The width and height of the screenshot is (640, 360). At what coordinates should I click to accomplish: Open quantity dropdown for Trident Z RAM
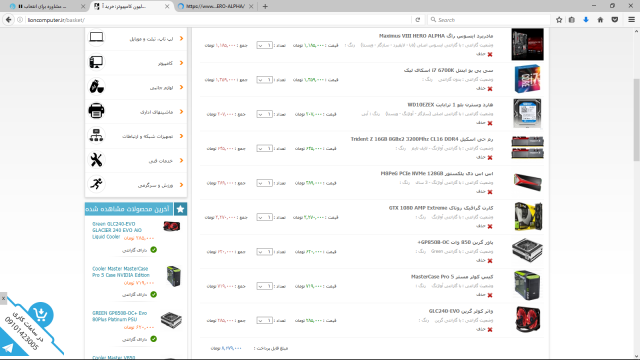[x=264, y=149]
